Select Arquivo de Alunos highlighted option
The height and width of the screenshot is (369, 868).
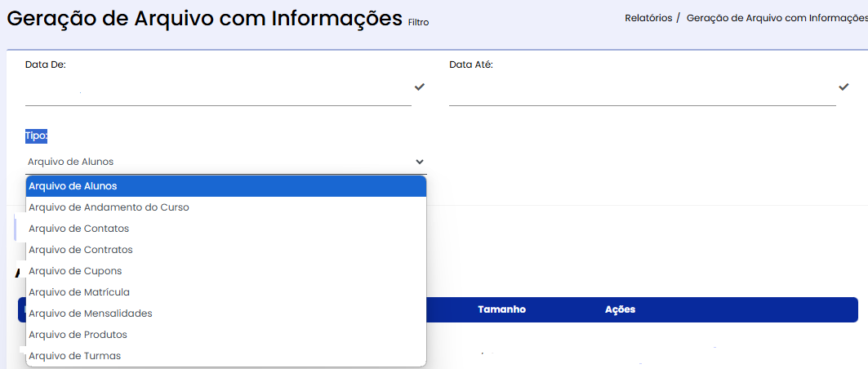point(226,186)
